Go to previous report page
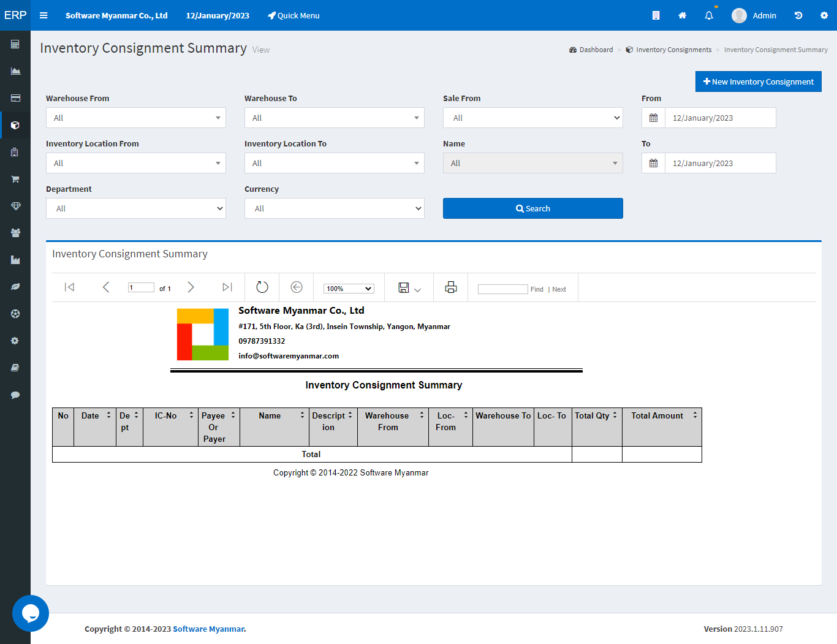 point(106,287)
